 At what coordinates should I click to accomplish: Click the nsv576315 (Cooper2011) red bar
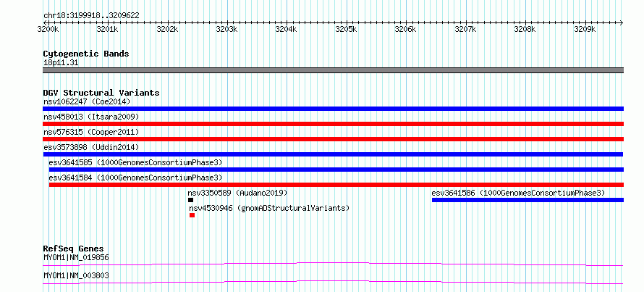tap(333, 139)
